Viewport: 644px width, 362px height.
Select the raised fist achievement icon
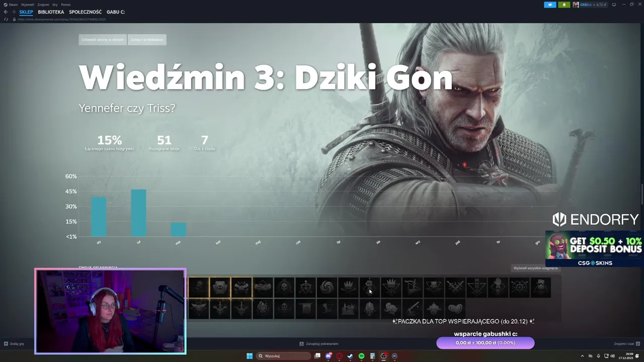point(498,288)
